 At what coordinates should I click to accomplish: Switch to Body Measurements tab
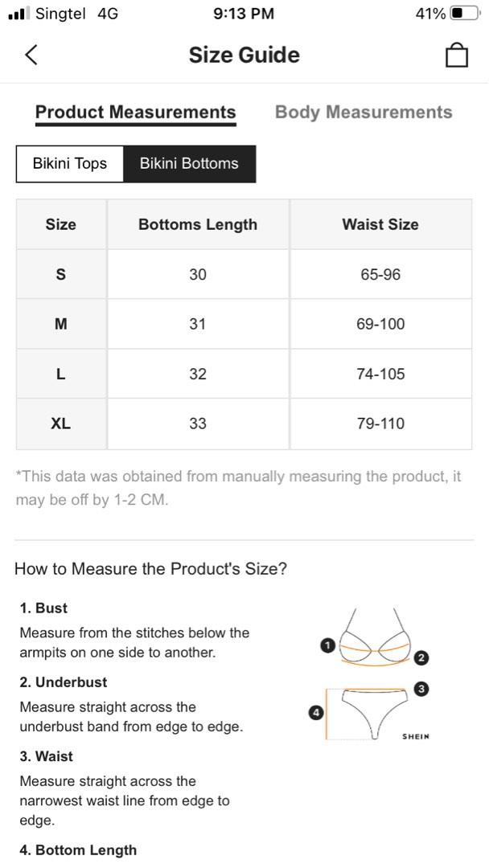(364, 113)
